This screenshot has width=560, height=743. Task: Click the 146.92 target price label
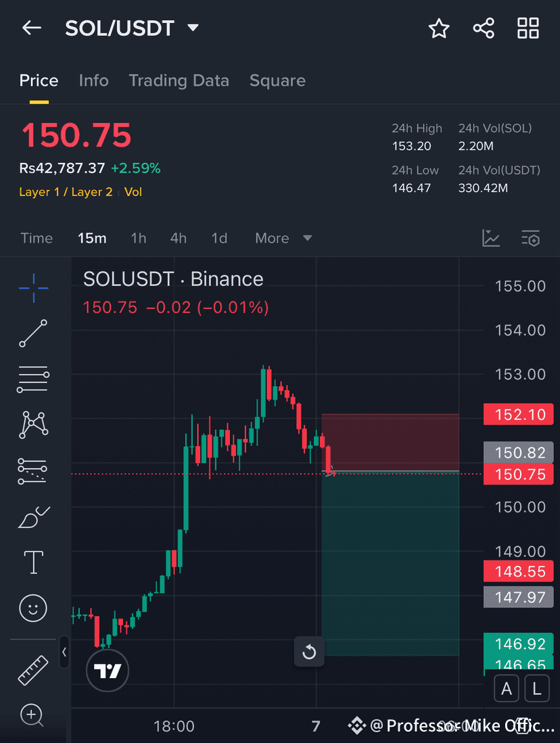pyautogui.click(x=518, y=644)
